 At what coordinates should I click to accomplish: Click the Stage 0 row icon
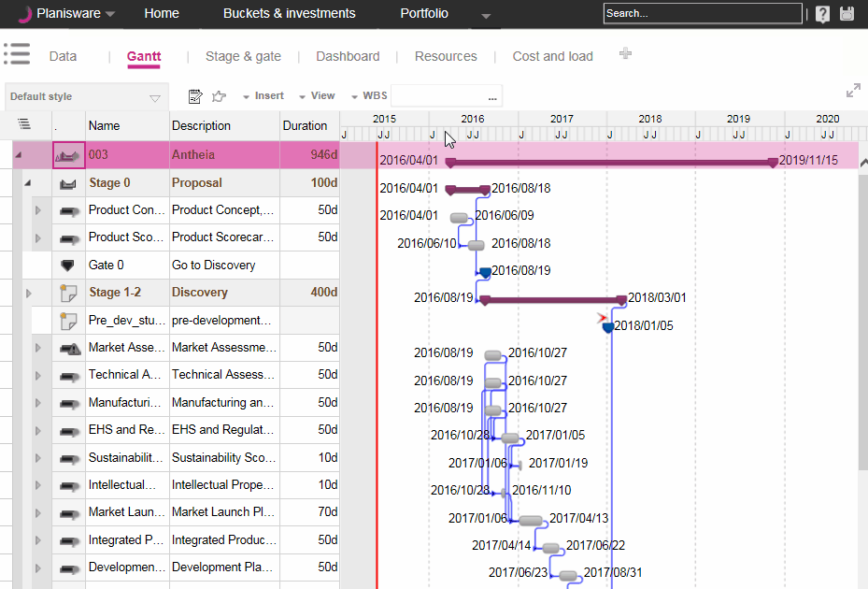tap(68, 183)
